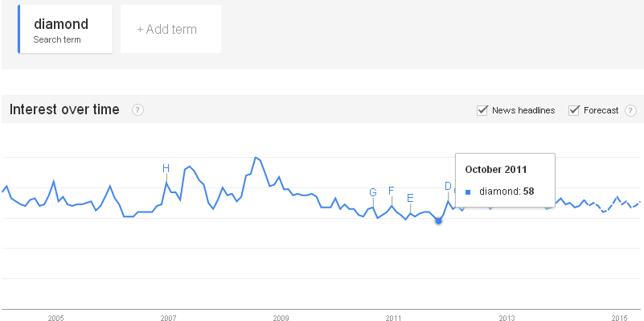Click the 2015 axis label
This screenshot has width=644, height=321.
619,318
